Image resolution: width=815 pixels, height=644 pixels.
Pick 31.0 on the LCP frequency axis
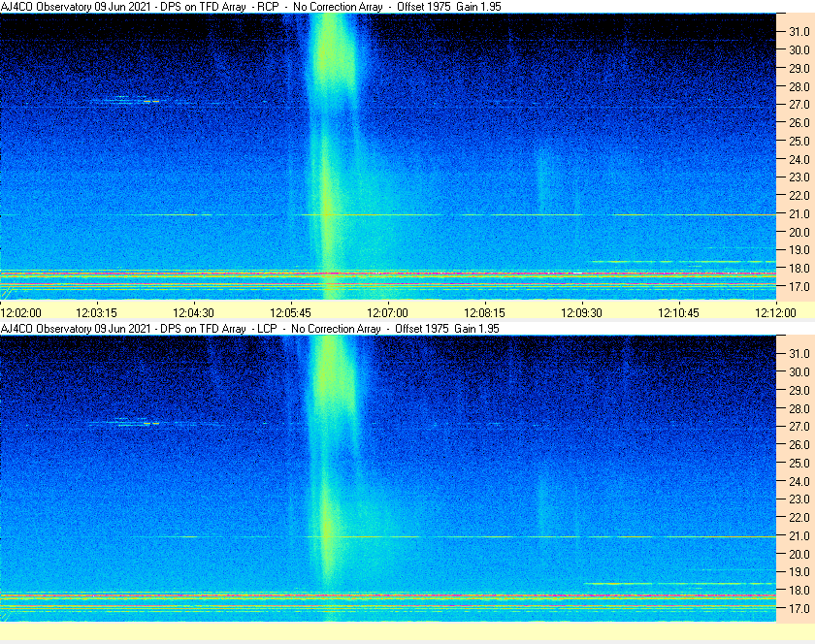[x=799, y=354]
